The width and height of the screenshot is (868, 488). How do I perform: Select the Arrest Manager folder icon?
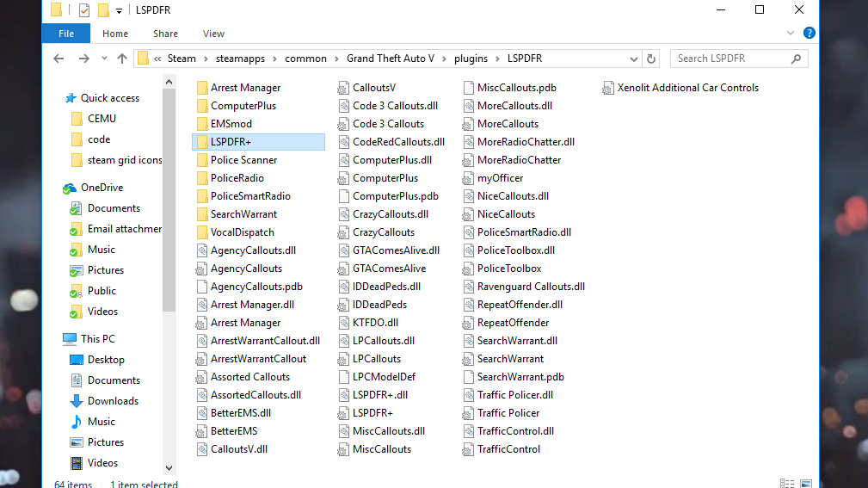tap(202, 88)
